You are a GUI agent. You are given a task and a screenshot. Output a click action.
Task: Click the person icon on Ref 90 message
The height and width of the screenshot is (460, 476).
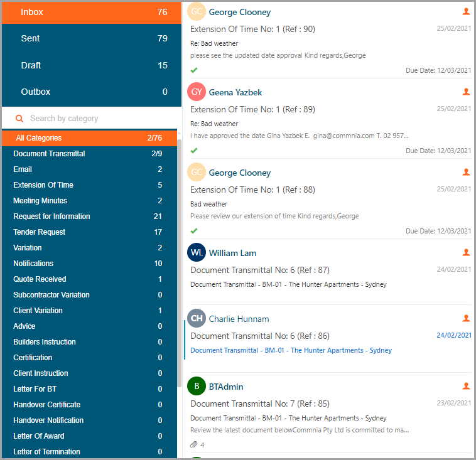pyautogui.click(x=466, y=11)
